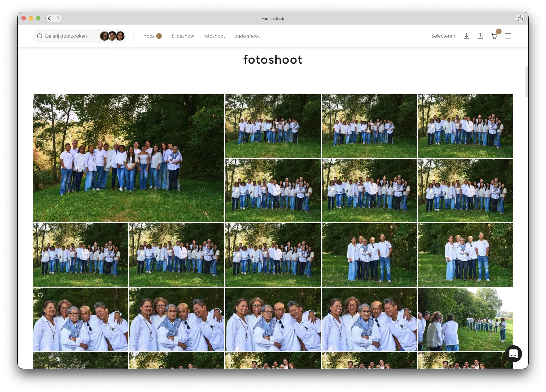
Task: Go back with the title bar back arrow
Action: pyautogui.click(x=50, y=18)
